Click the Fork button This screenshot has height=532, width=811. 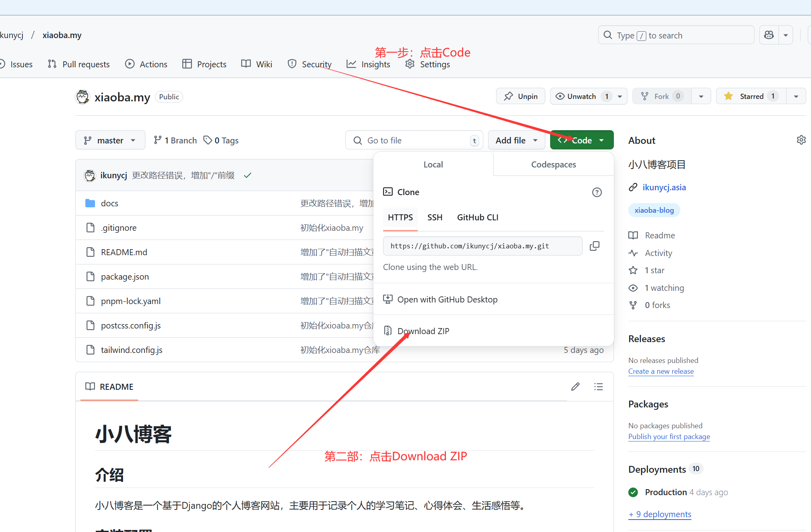(662, 96)
